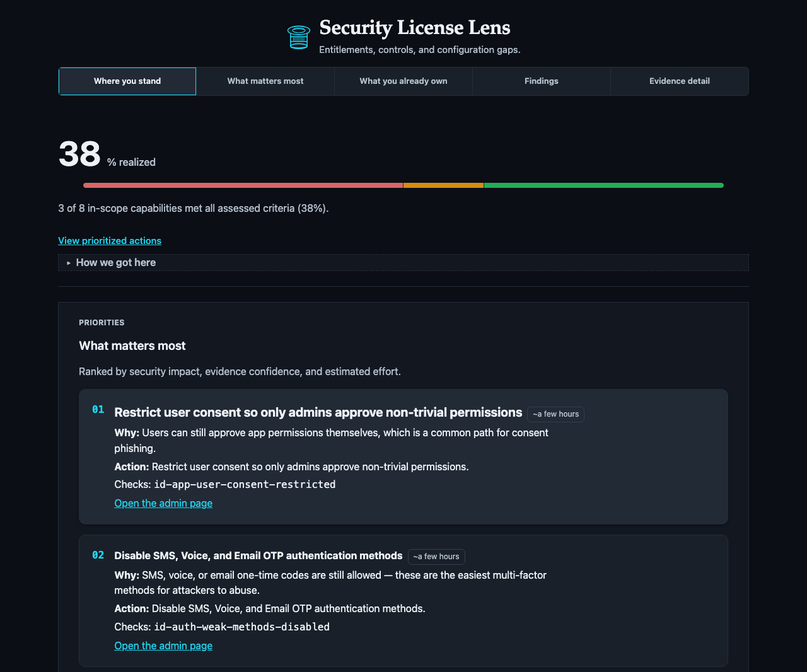The image size is (807, 672).
Task: Click the green segment of the progress bar
Action: (x=603, y=185)
